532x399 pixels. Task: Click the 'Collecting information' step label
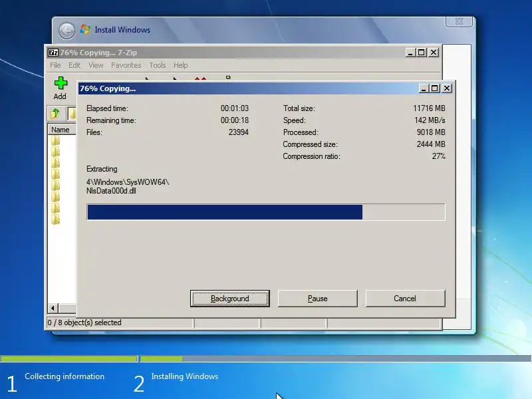point(65,376)
